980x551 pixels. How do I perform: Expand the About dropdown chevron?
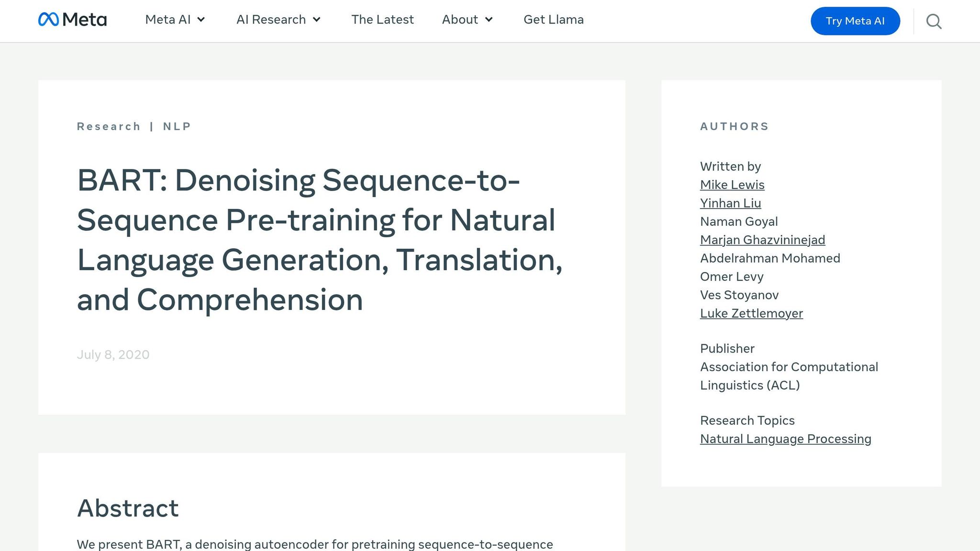489,20
